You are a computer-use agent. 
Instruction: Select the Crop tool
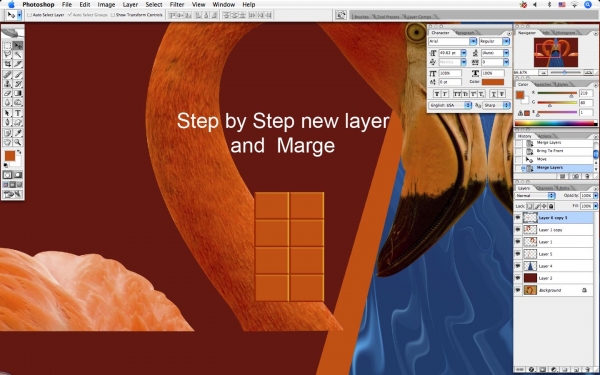[7, 64]
